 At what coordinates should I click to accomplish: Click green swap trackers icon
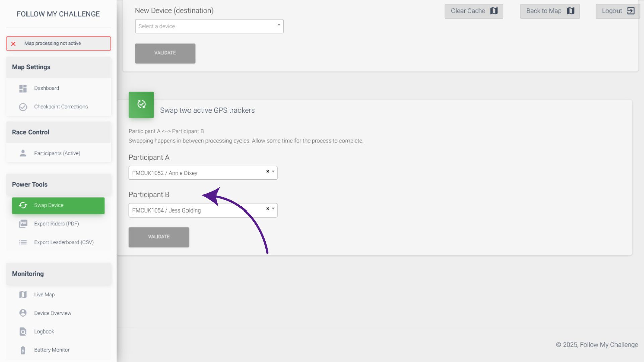141,105
